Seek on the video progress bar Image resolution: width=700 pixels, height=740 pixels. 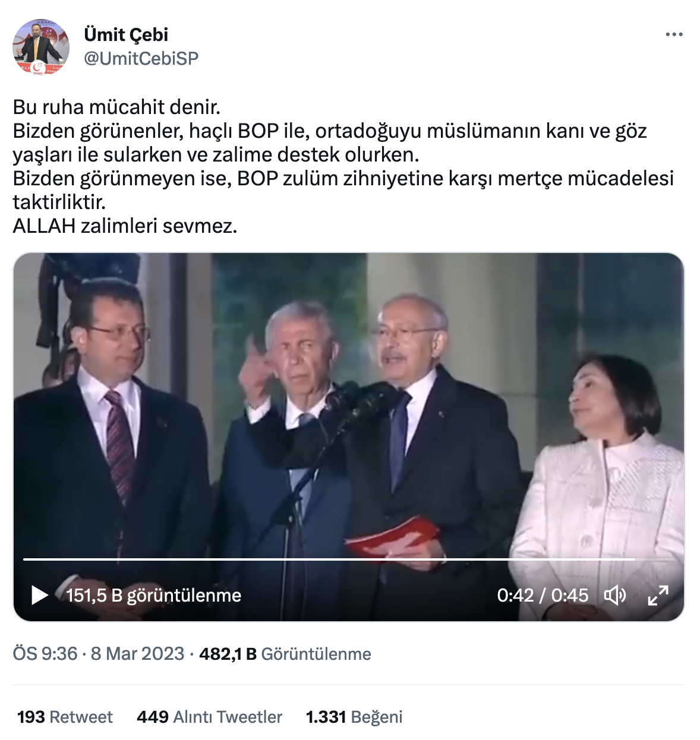[x=348, y=559]
